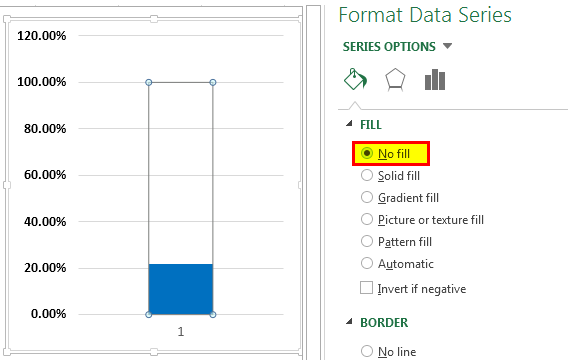The width and height of the screenshot is (568, 360).
Task: Collapse the FILL section triangle
Action: [x=349, y=124]
